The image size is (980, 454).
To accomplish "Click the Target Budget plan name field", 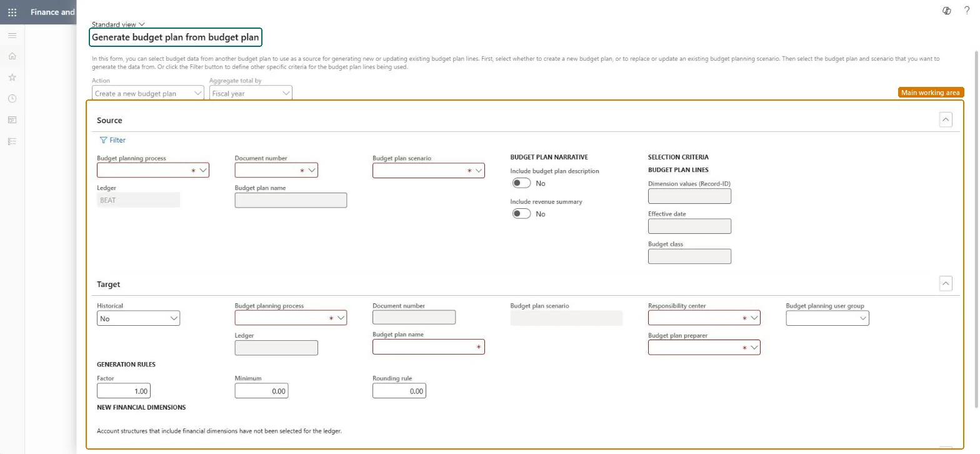I will pos(429,346).
